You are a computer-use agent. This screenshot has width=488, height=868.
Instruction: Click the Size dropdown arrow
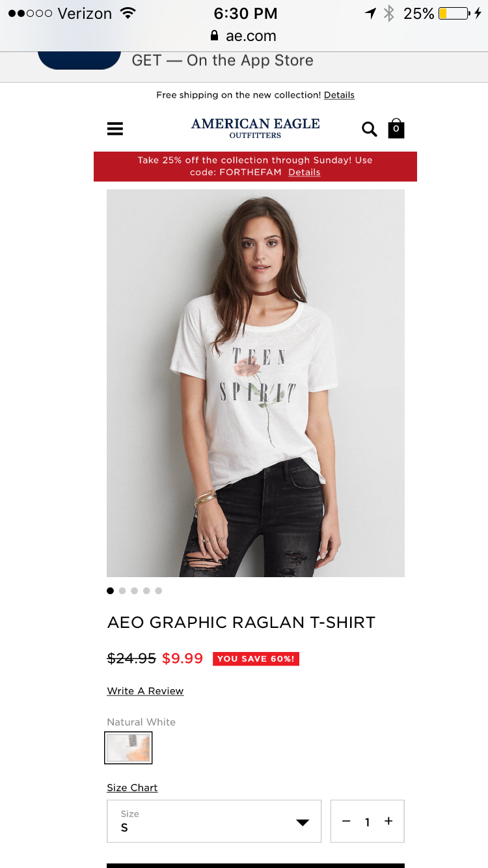click(x=303, y=822)
